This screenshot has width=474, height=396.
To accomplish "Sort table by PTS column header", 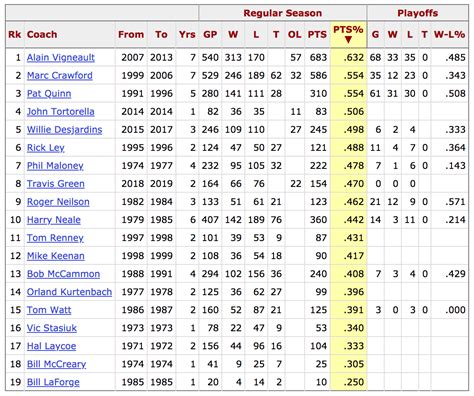I will tap(317, 34).
